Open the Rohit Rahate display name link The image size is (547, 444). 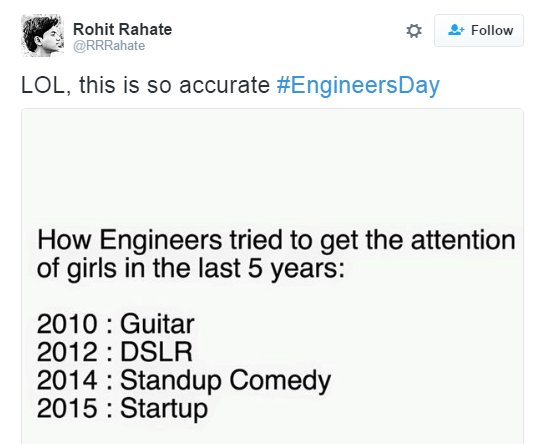point(122,29)
